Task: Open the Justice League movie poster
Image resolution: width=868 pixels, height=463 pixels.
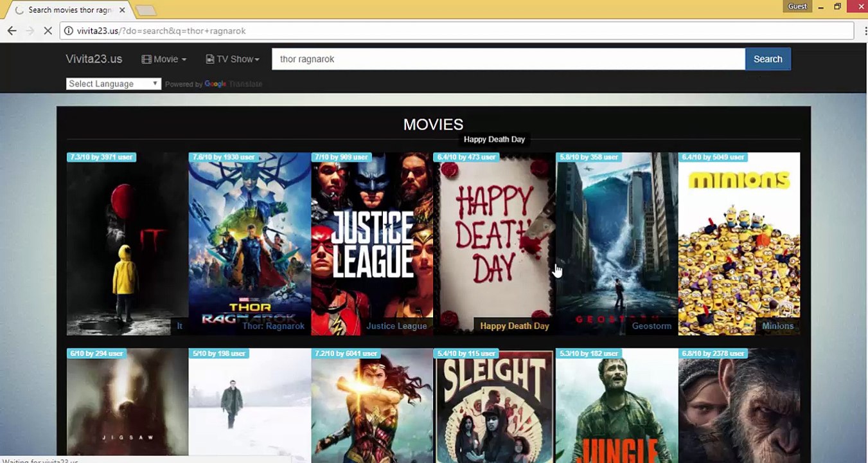Action: [372, 244]
